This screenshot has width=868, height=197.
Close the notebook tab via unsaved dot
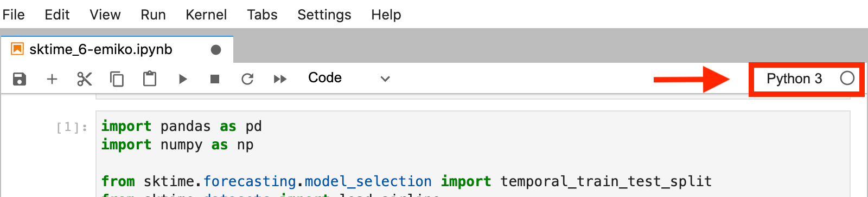tap(216, 50)
